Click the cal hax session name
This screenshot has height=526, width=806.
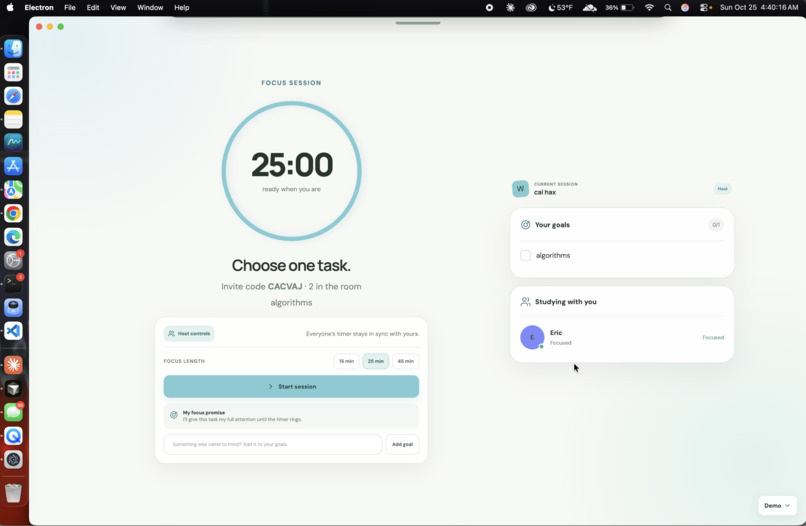coord(545,192)
